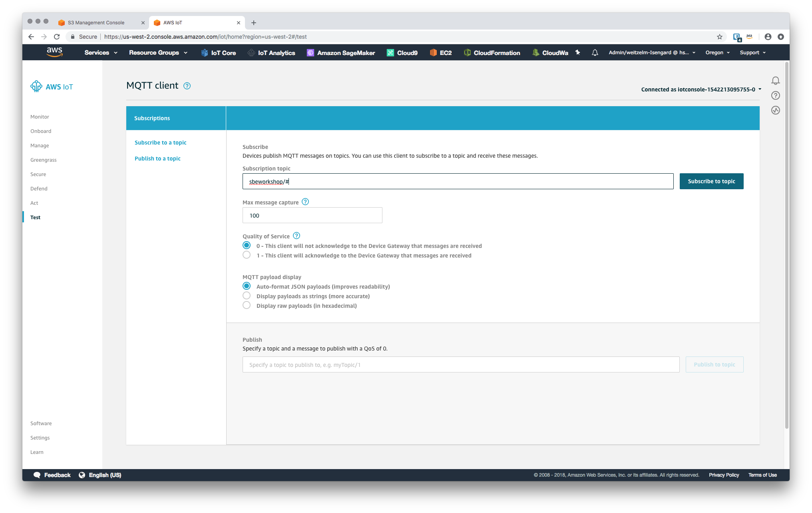The height and width of the screenshot is (513, 812).
Task: Open the Admin account dropdown
Action: click(652, 53)
